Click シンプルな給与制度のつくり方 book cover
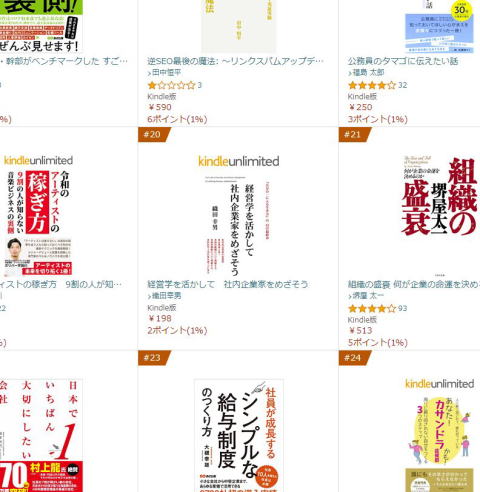This screenshot has width=480, height=492. point(239,435)
